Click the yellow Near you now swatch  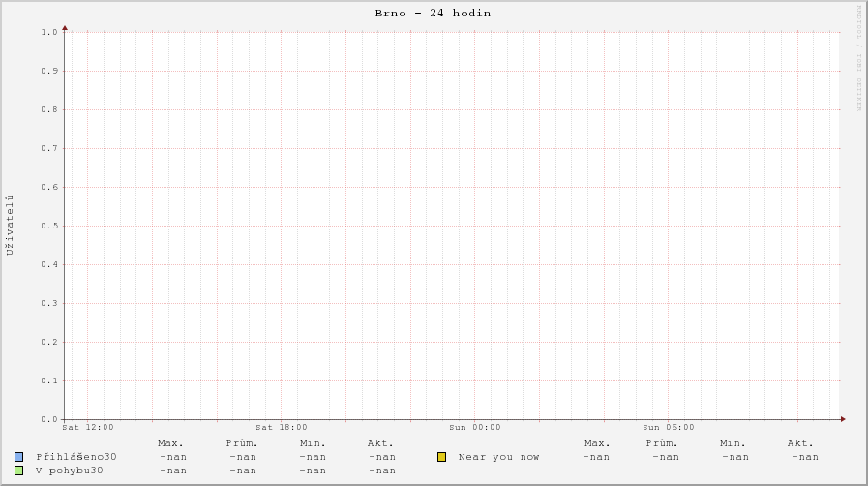441,457
